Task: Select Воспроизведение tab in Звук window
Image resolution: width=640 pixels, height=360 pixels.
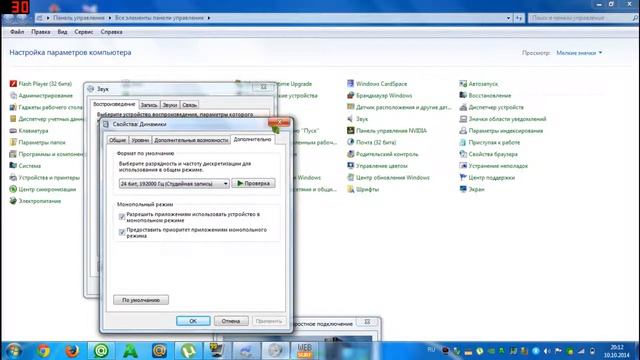Action: 114,104
